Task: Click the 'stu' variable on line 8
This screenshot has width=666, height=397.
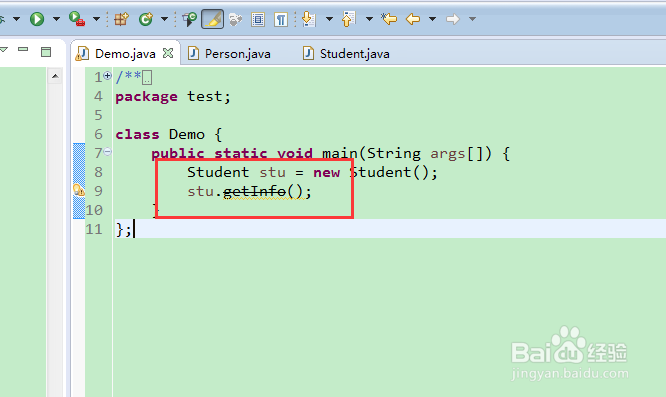Action: click(273, 172)
